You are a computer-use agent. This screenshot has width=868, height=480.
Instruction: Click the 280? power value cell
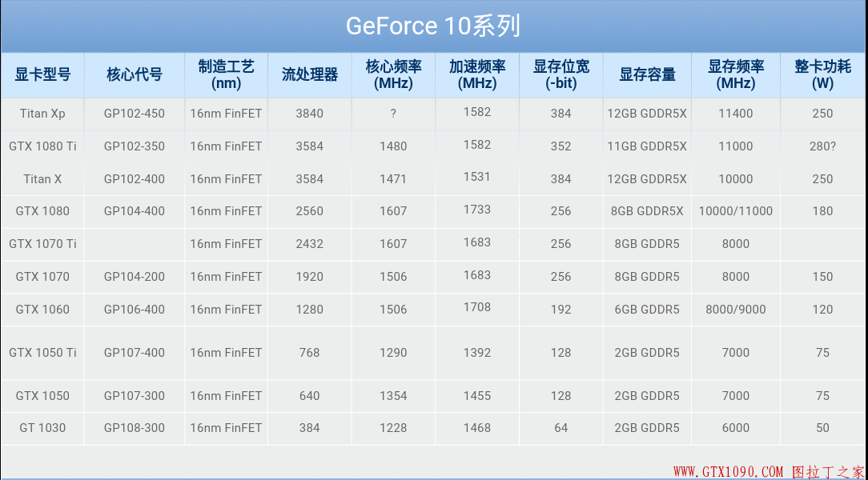822,146
